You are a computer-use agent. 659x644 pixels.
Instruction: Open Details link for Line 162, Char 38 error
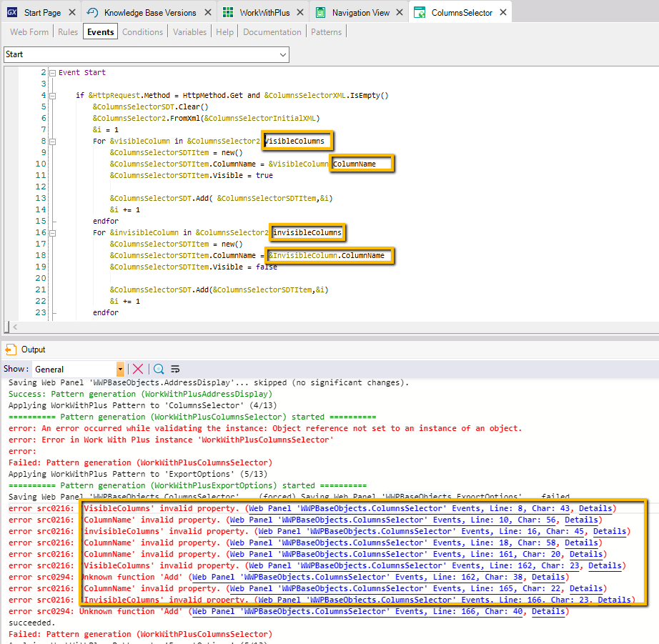point(548,577)
